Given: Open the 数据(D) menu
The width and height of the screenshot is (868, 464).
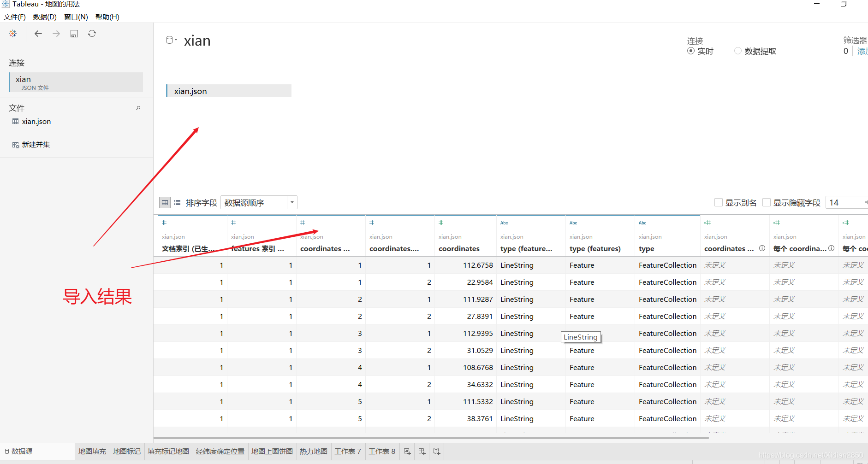Looking at the screenshot, I should tap(45, 17).
